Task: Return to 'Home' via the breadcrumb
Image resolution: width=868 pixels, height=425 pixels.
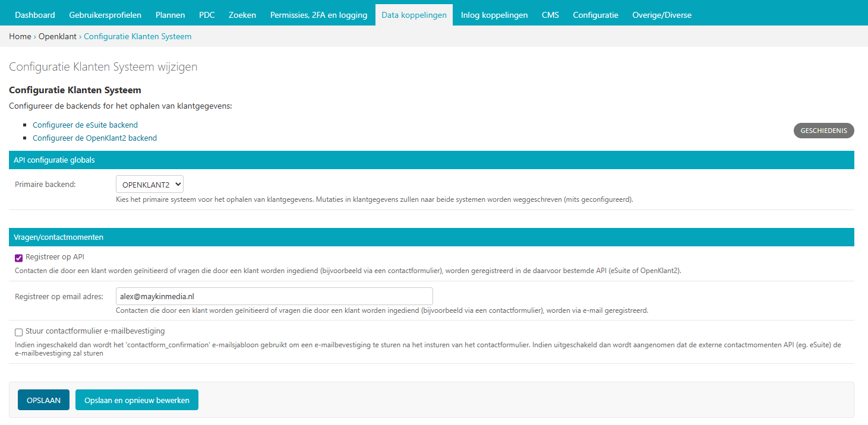Action: pos(20,36)
